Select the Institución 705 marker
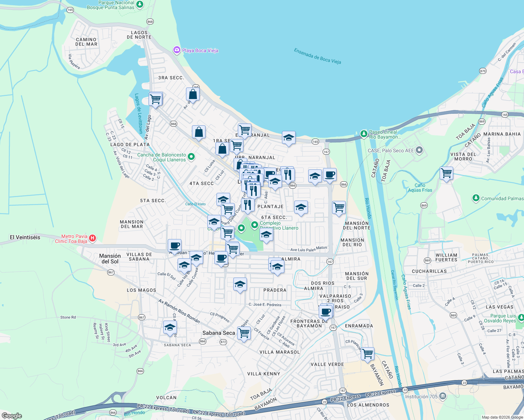 pyautogui.click(x=443, y=396)
